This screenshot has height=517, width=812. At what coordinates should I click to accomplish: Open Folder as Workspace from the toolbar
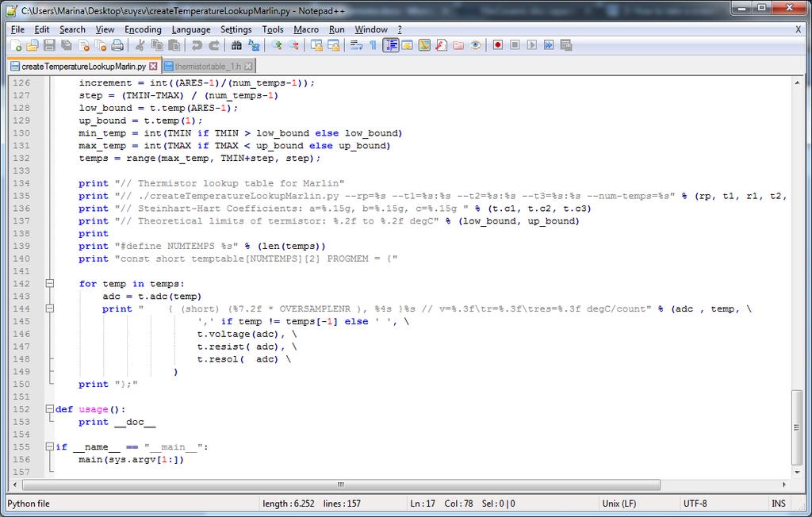tap(458, 45)
